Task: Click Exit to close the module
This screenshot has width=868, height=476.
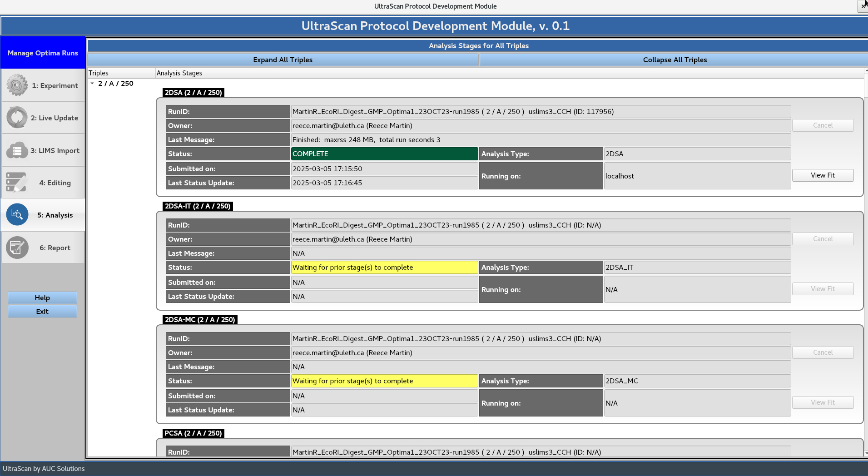Action: point(42,311)
